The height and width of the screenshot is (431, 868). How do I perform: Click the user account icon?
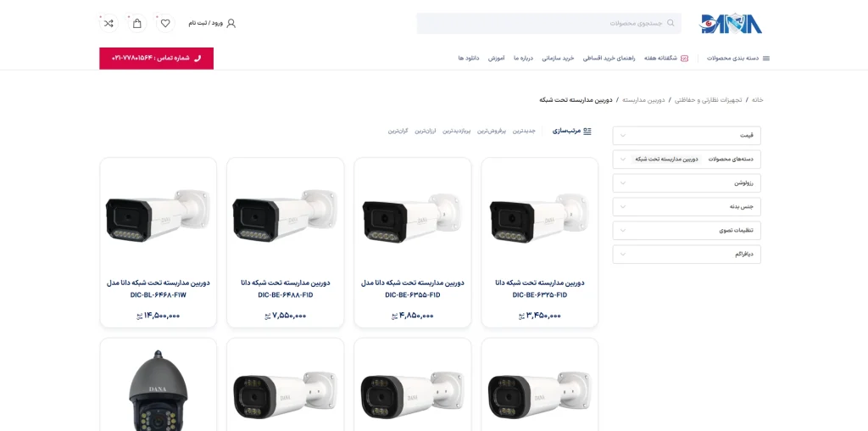pos(231,23)
